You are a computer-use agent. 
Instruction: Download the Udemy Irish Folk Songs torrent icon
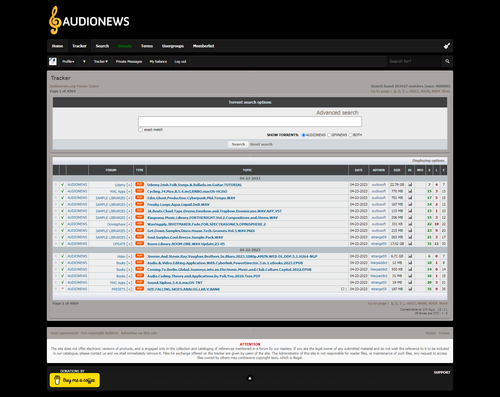410,184
